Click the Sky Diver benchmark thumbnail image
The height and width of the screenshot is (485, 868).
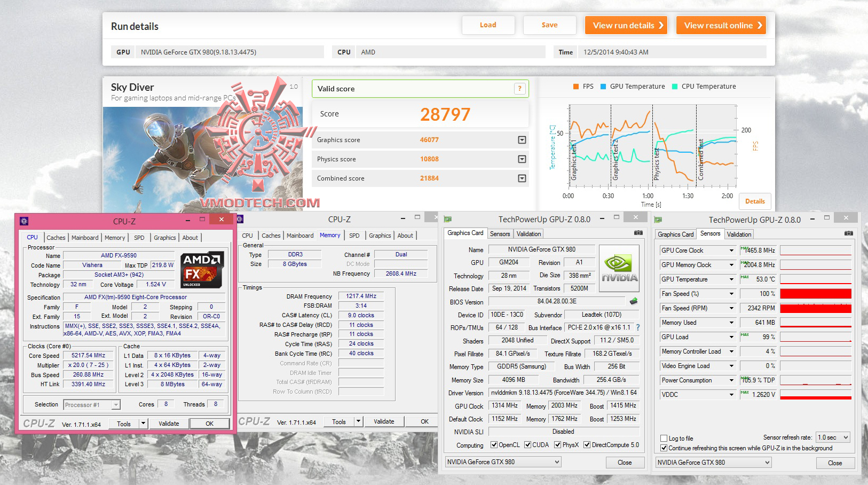coord(203,159)
